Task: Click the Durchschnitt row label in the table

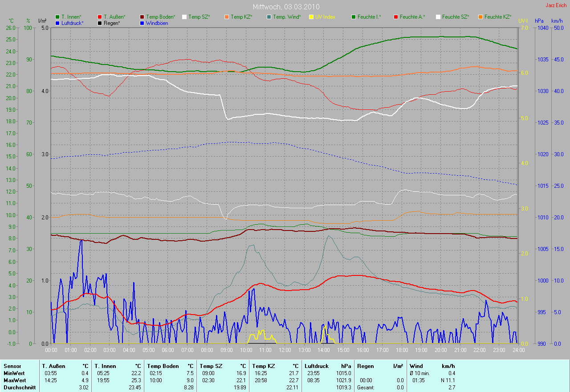Action: [18, 388]
